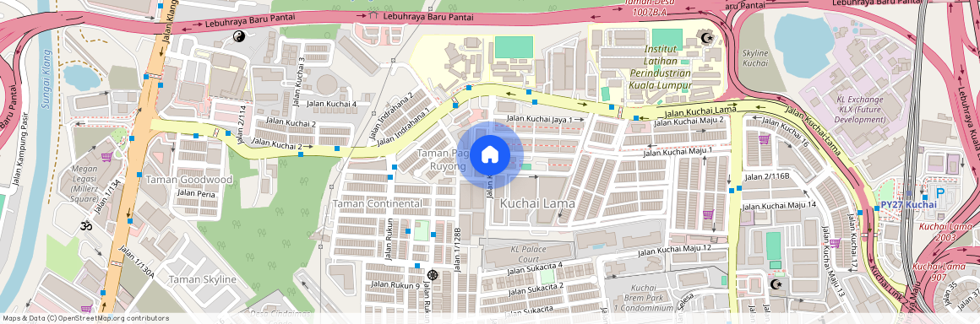The image size is (980, 324).
Task: Click the shelter icon on Lebuhraya Baru Pantai
Action: click(x=373, y=13)
